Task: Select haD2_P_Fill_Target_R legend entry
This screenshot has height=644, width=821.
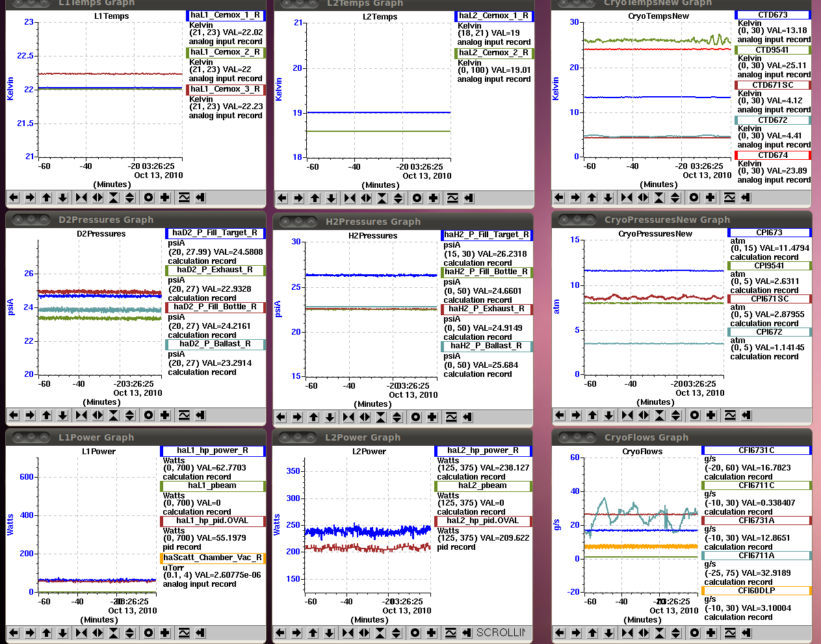Action: click(215, 233)
